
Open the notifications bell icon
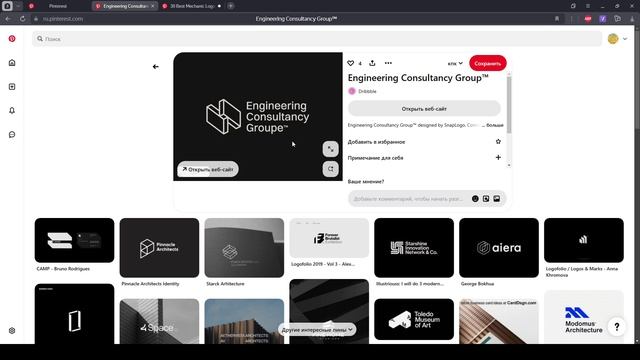pos(12,111)
